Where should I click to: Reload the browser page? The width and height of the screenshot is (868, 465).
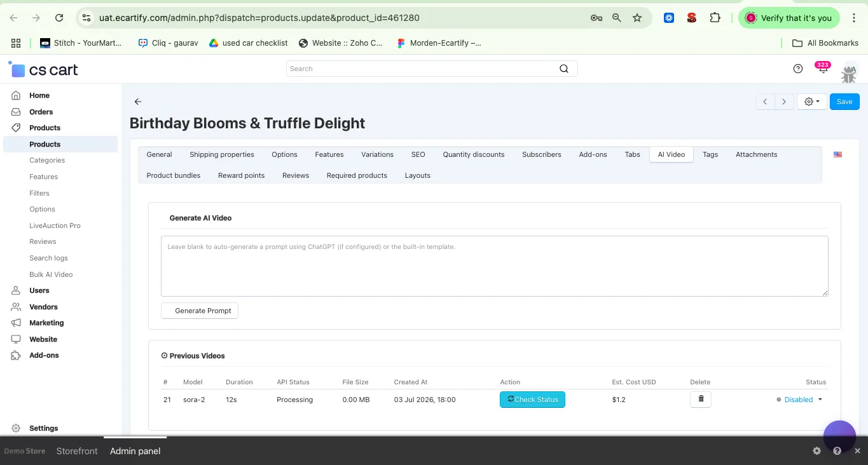point(59,18)
